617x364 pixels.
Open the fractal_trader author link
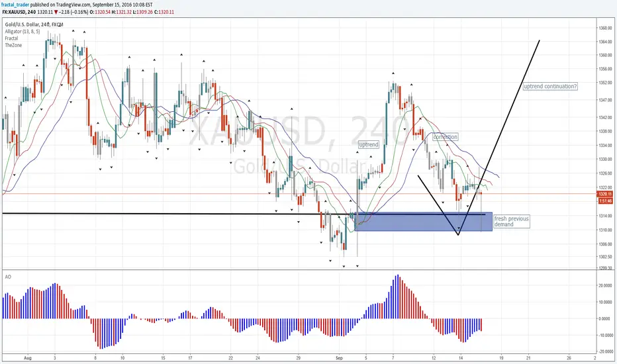(15, 5)
